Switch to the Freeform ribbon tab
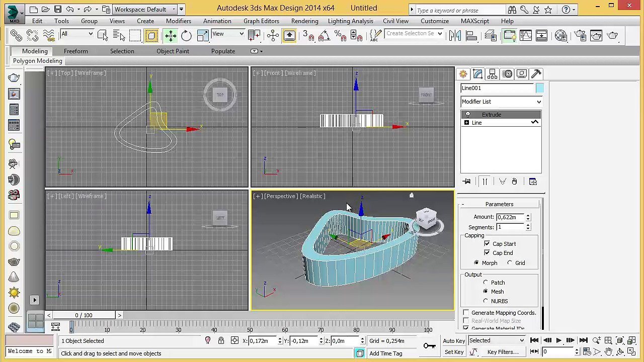The height and width of the screenshot is (362, 644). (x=75, y=51)
